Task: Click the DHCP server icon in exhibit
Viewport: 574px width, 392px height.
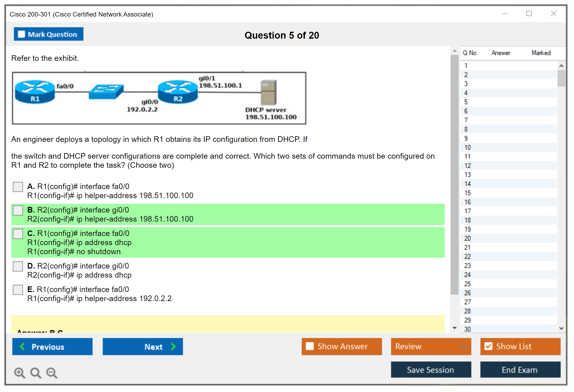Action: [x=269, y=92]
